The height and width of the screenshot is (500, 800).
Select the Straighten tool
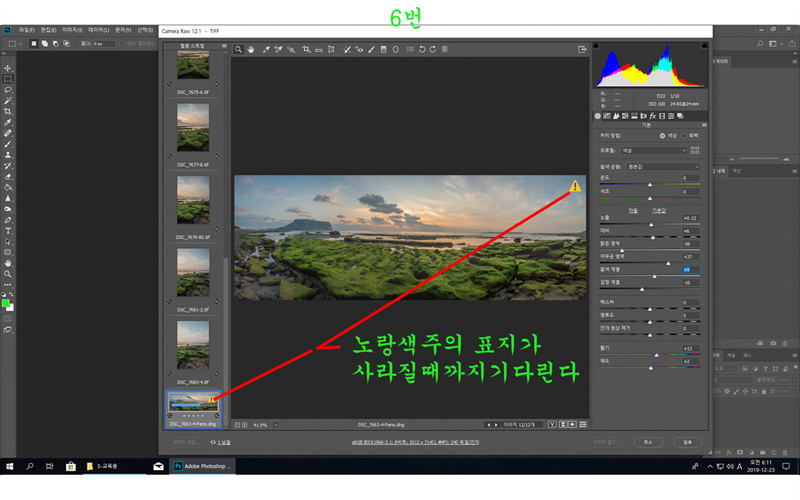point(319,49)
